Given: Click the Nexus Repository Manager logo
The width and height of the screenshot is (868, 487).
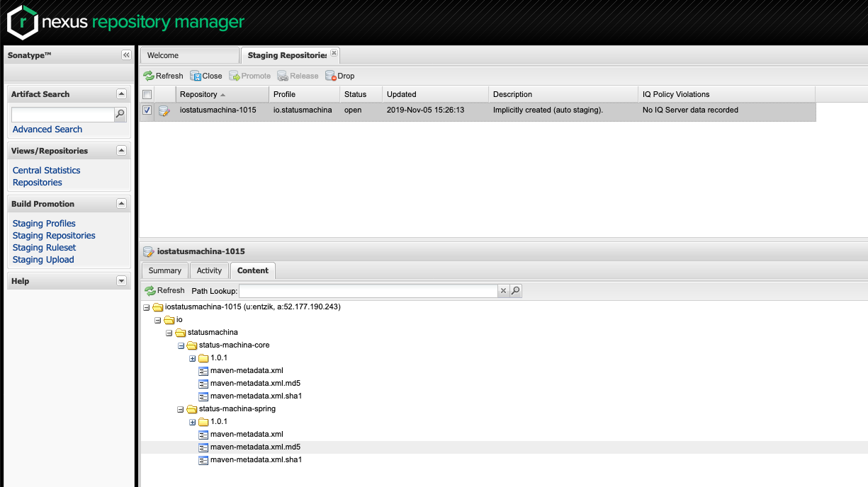Looking at the screenshot, I should (x=125, y=22).
